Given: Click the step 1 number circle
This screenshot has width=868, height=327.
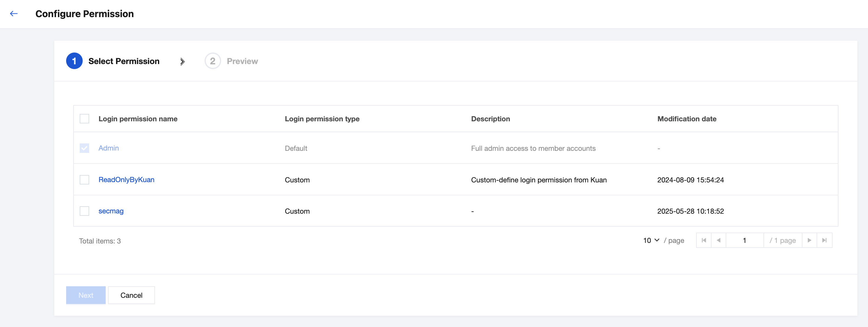Looking at the screenshot, I should (74, 61).
